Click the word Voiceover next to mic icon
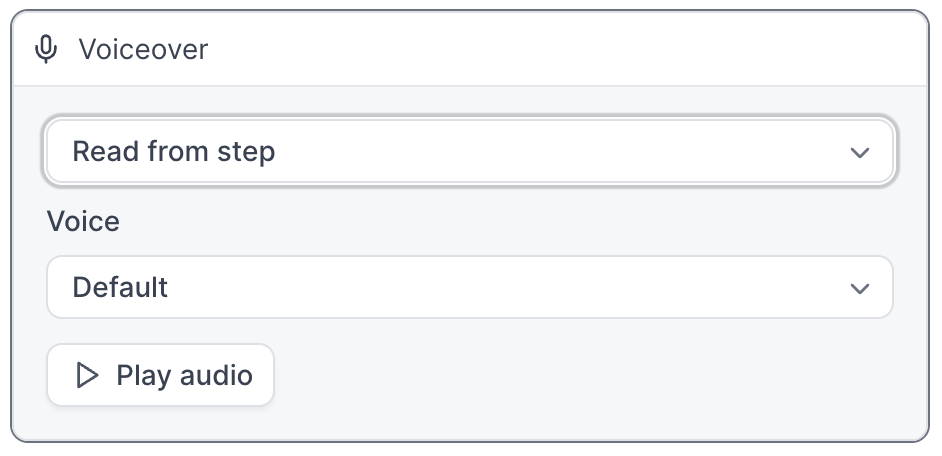This screenshot has width=942, height=456. [143, 49]
